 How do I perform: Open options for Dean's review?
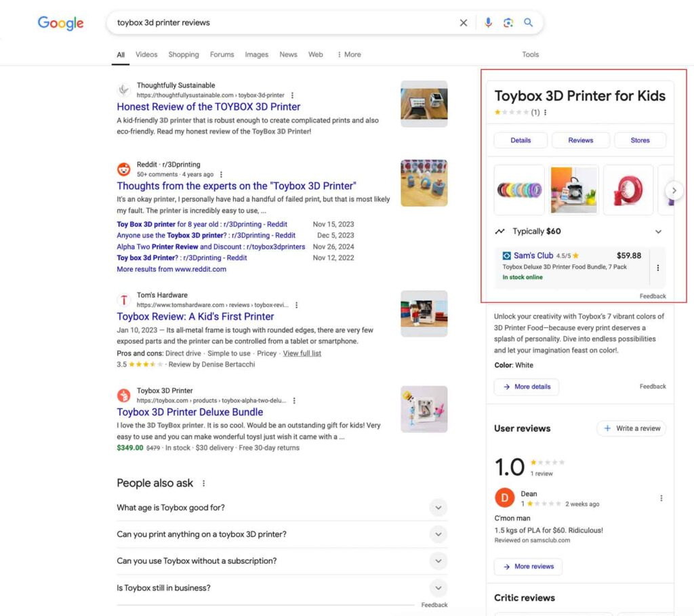coord(661,498)
